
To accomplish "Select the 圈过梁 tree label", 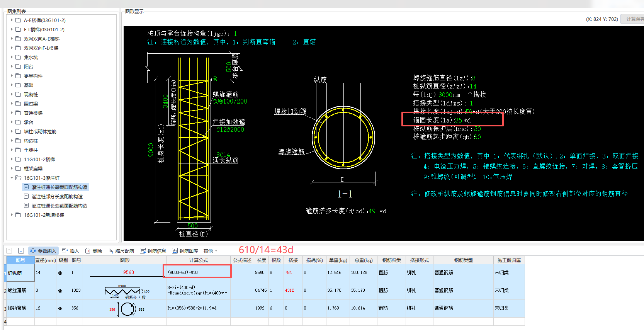I will [31, 104].
